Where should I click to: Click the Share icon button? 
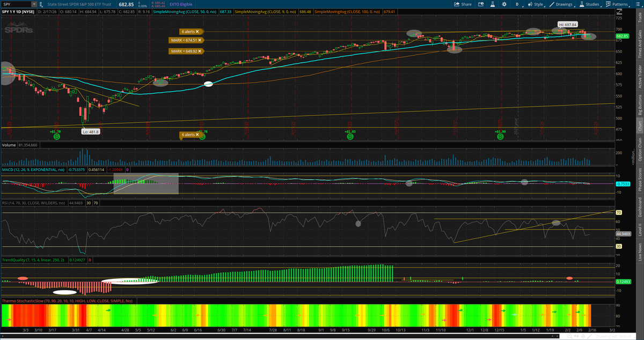pyautogui.click(x=463, y=4)
